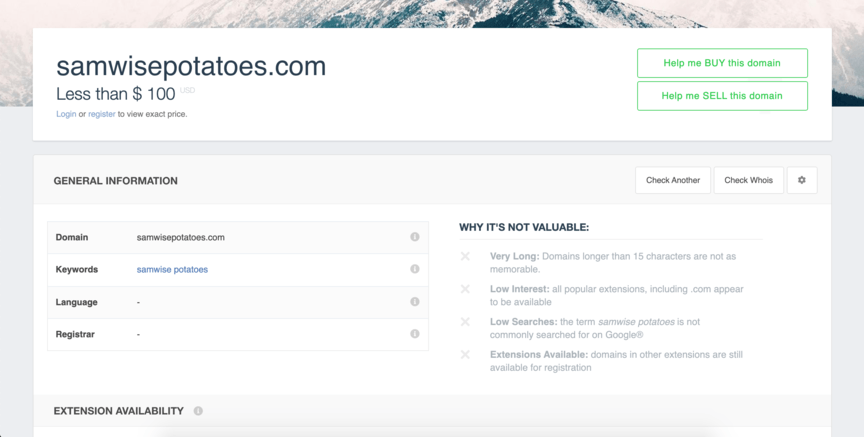Open the Check Another button
This screenshot has width=864, height=437.
pos(673,180)
